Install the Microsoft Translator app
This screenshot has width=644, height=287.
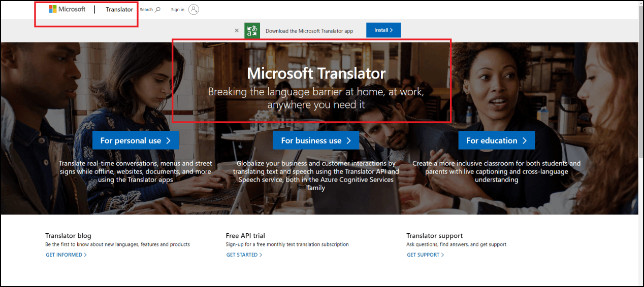point(383,30)
